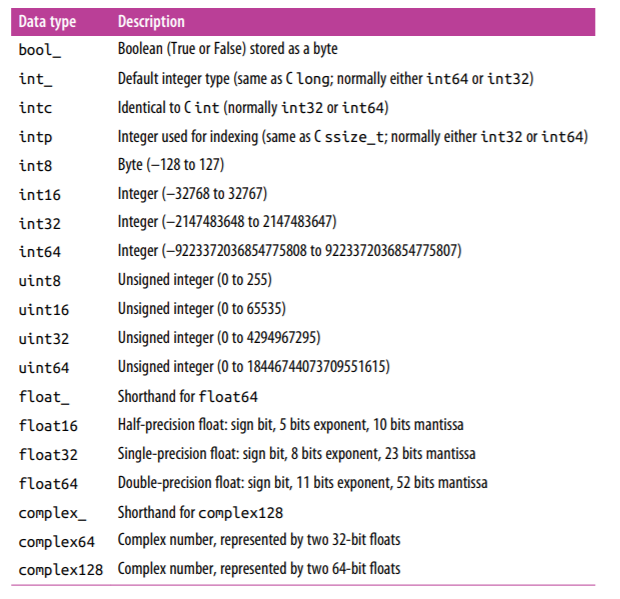This screenshot has width=620, height=599.
Task: Click the "Description" column header
Action: [x=151, y=21]
